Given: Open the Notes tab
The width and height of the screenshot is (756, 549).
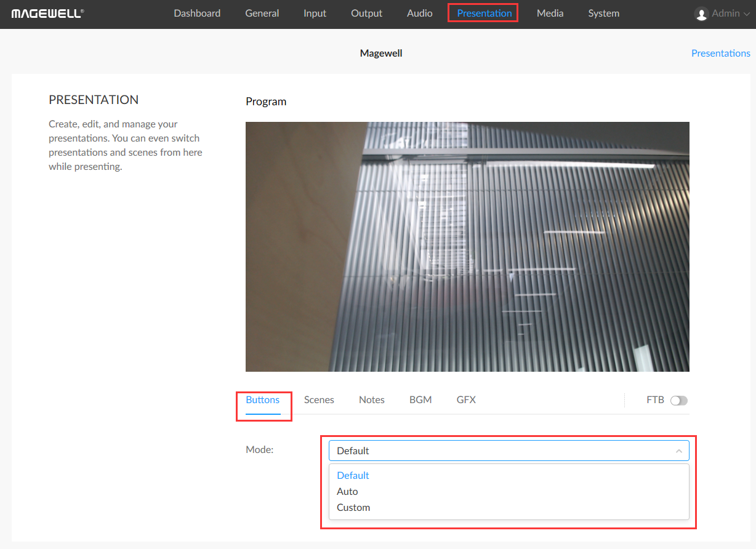Looking at the screenshot, I should pos(372,399).
